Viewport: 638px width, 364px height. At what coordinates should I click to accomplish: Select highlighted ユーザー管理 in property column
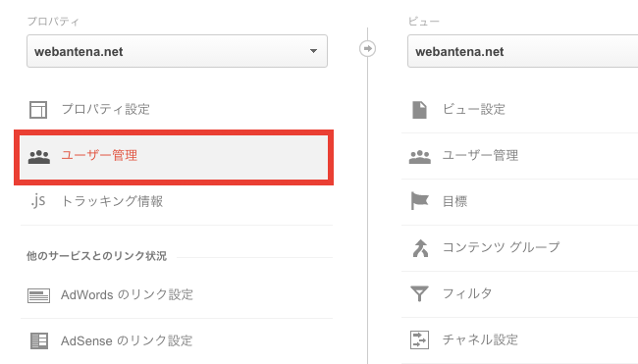coord(174,157)
